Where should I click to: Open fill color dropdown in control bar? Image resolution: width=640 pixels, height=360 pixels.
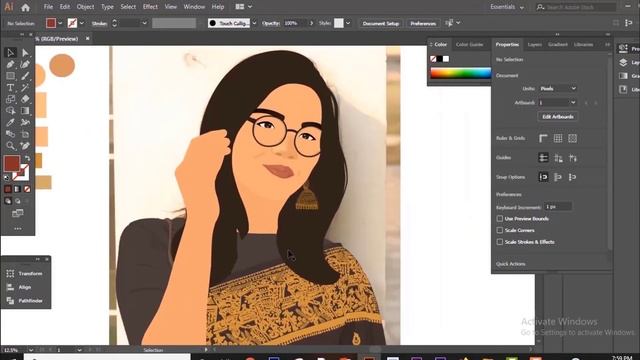click(60, 23)
